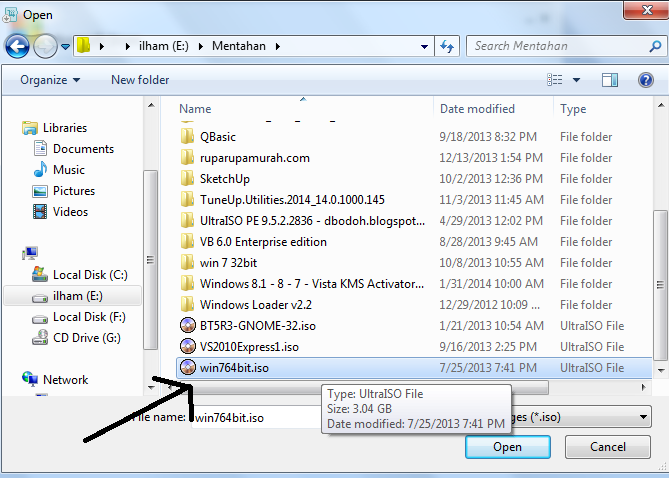Screen dimensions: 669x478
Task: Click the disc icon of BT5R3-GNOME-32.iso
Action: pyautogui.click(x=188, y=325)
